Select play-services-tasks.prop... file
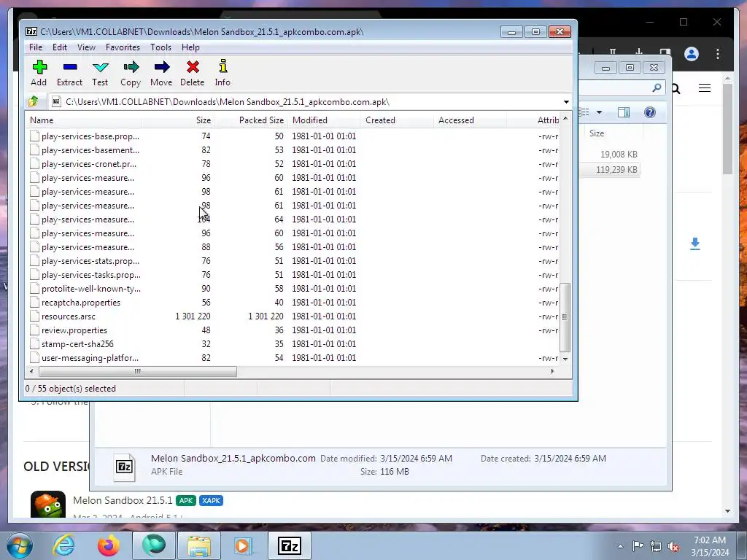 (90, 275)
